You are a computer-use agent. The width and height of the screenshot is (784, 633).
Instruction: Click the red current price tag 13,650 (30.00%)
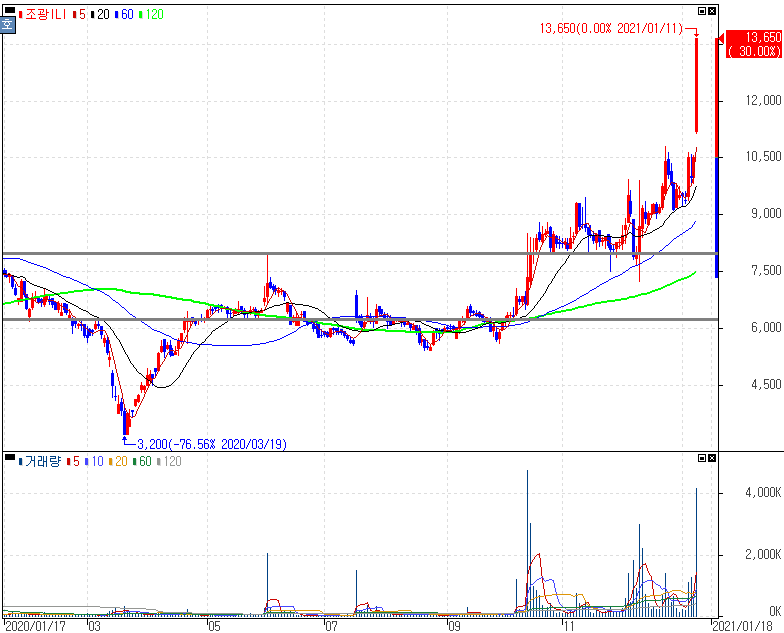pyautogui.click(x=753, y=44)
